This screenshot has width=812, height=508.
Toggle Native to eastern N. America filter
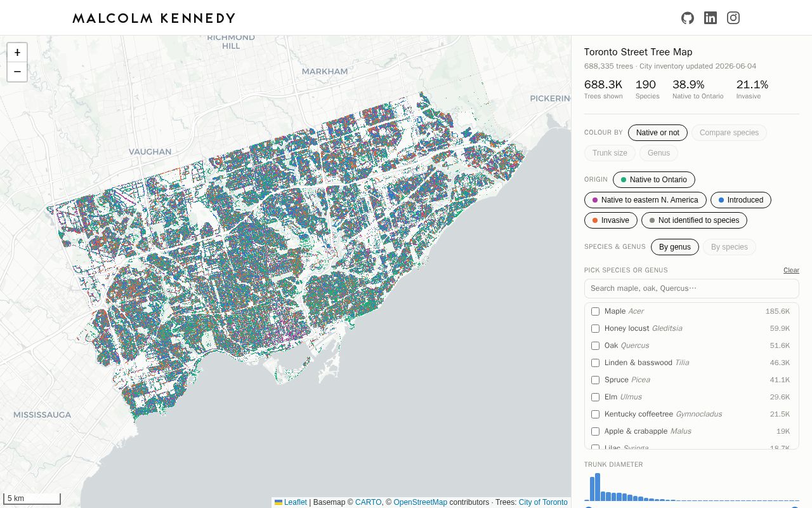coord(645,200)
